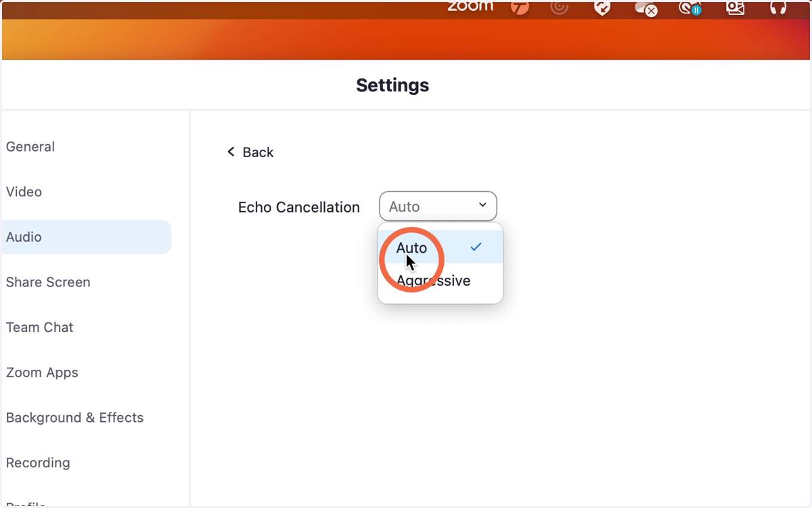Open the Echo Cancellation dropdown
The image size is (812, 508).
tap(438, 207)
